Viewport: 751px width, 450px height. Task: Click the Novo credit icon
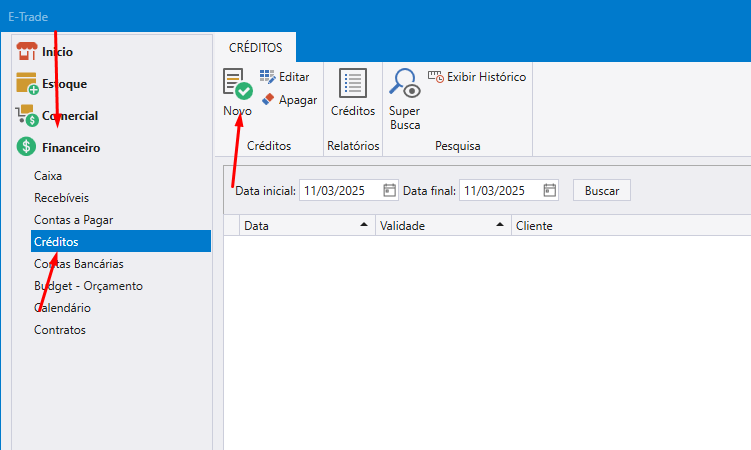(237, 84)
